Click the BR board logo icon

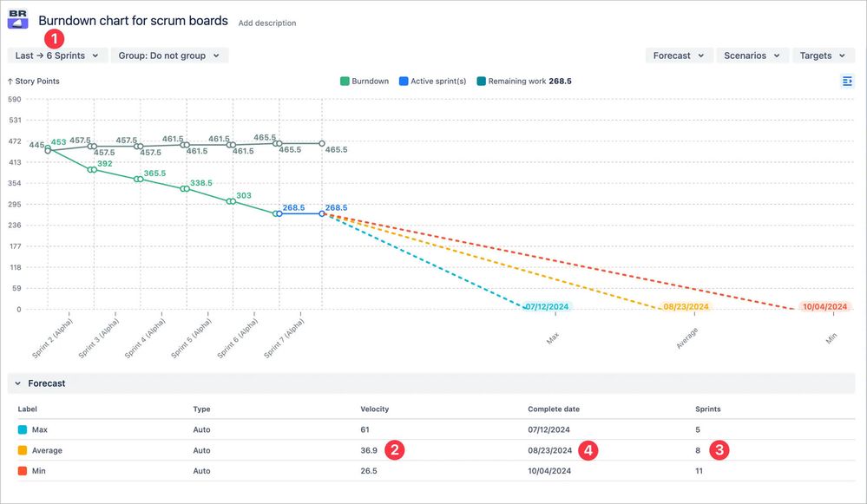[16, 19]
